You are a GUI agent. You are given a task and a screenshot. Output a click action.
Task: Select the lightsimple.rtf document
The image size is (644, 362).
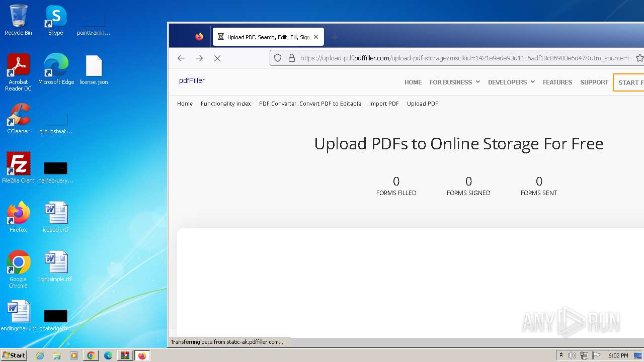tap(56, 266)
